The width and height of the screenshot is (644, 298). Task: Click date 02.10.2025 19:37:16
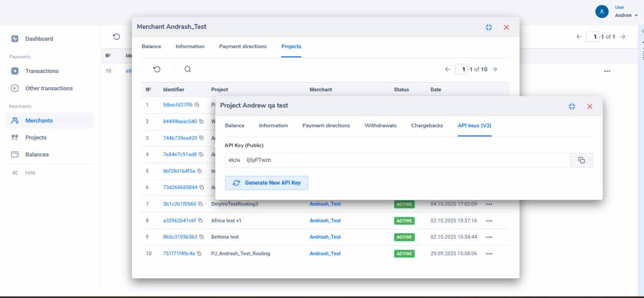[x=454, y=221]
